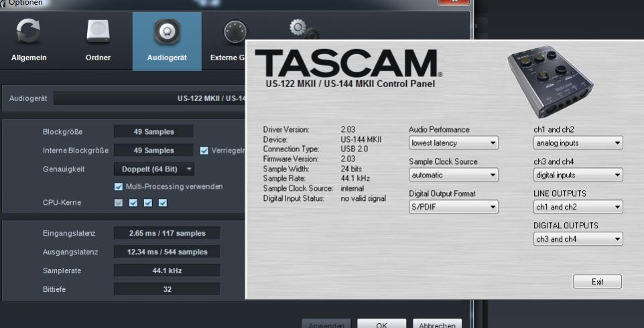The image size is (644, 328).
Task: Open the gears icon for advanced options
Action: tap(304, 29)
